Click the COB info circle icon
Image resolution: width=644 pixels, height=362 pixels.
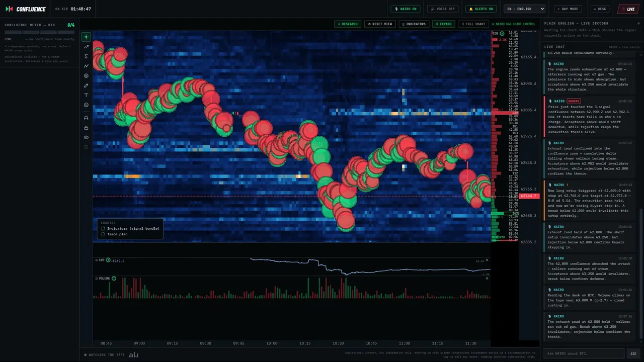(x=502, y=34)
